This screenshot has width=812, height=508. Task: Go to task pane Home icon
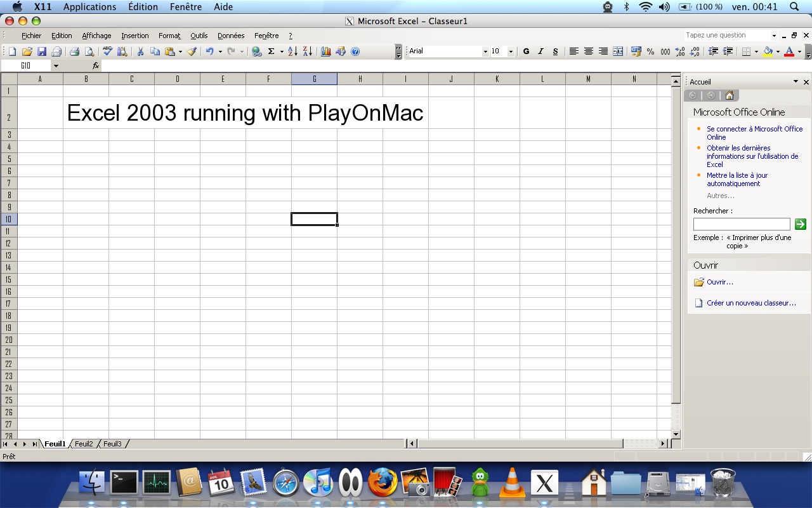coord(730,95)
